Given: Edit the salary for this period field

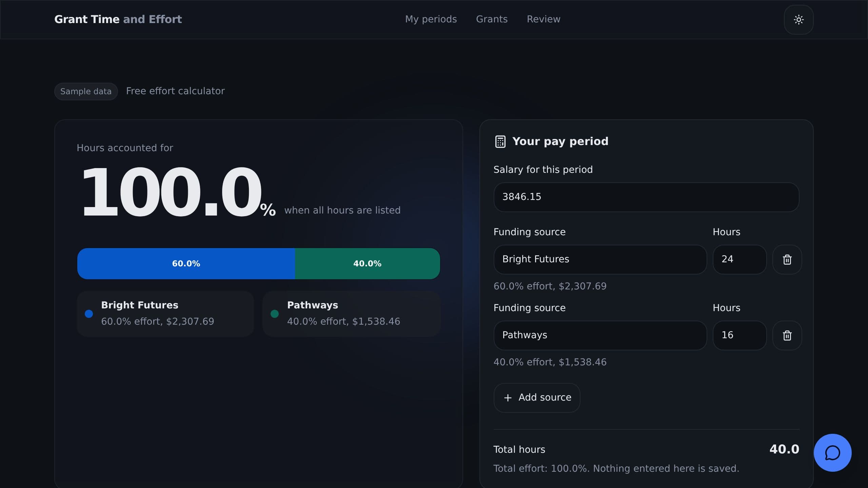Looking at the screenshot, I should click(646, 197).
